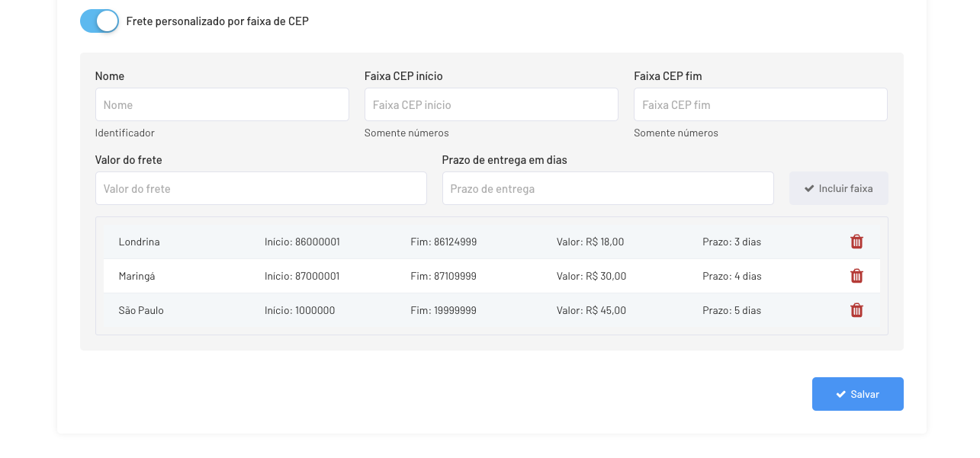Click the Faixa CEP início field
Image resolution: width=980 pixels, height=458 pixels.
(491, 104)
